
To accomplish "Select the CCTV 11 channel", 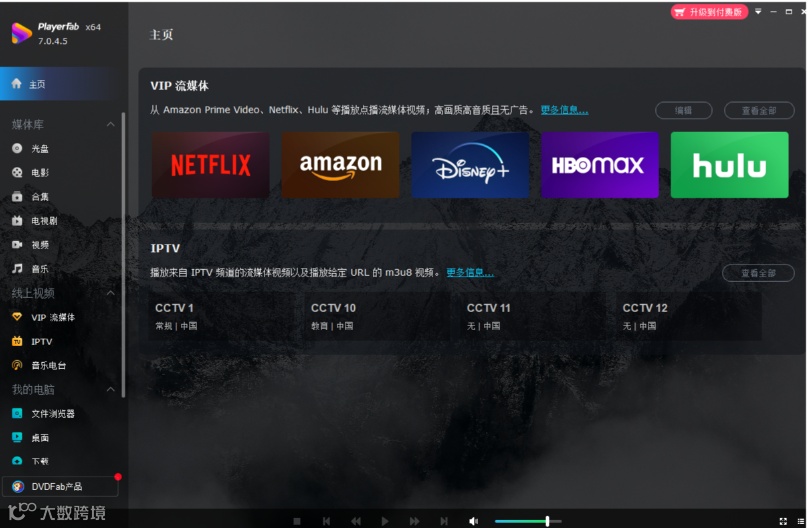I will (535, 316).
